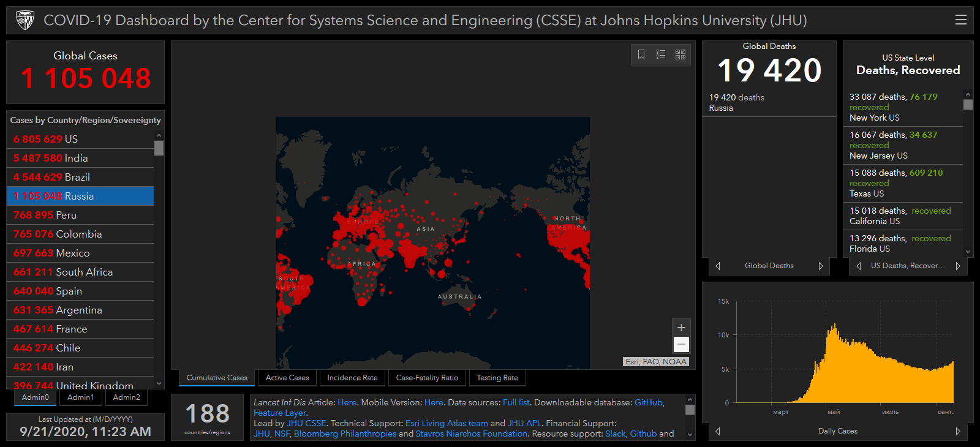Screen dimensions: 980x447
Task: Show previous chart before Daily Cases
Action: (718, 431)
